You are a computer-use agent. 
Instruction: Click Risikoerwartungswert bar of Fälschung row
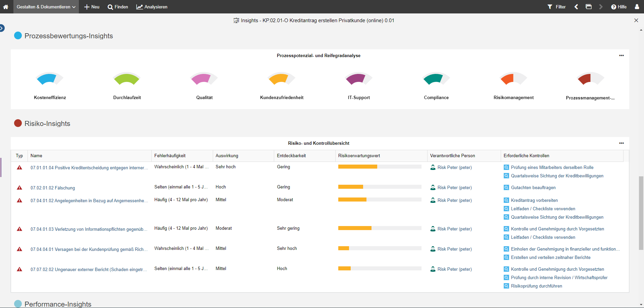[x=380, y=187]
